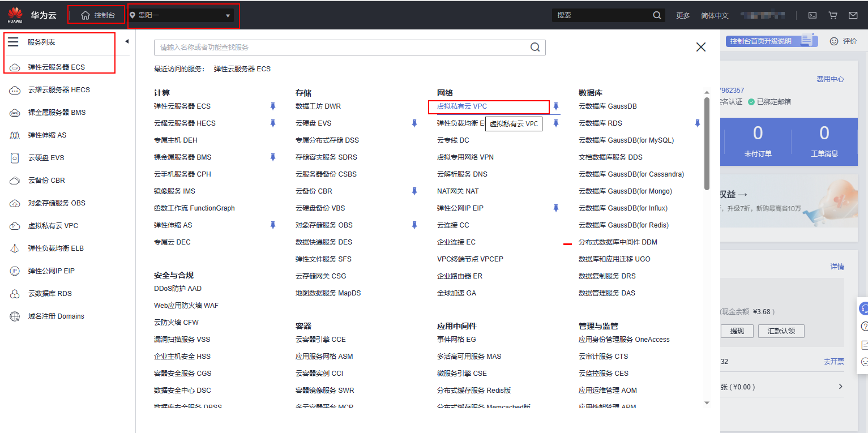Unpin 弹性云服务器 ECS in the service list
Viewport: 868px width, 433px height.
(x=273, y=106)
